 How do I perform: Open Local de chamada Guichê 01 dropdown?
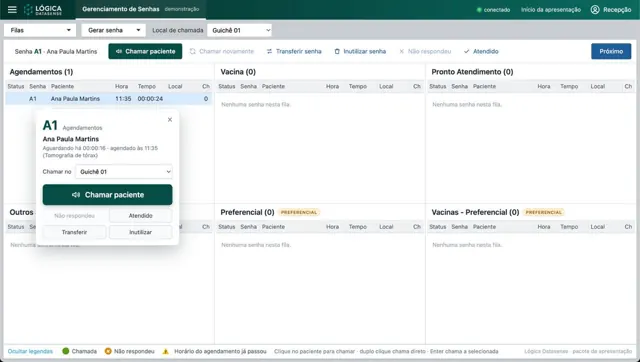pos(239,30)
